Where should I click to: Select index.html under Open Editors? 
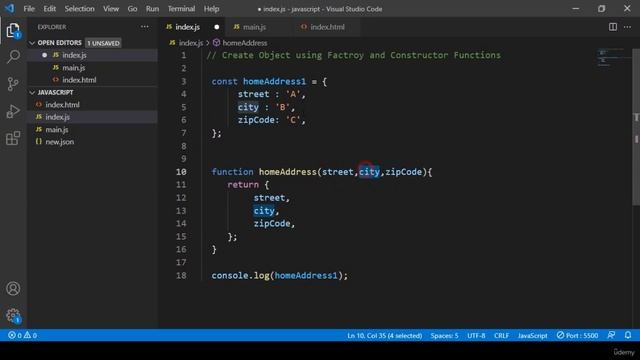tap(92, 80)
